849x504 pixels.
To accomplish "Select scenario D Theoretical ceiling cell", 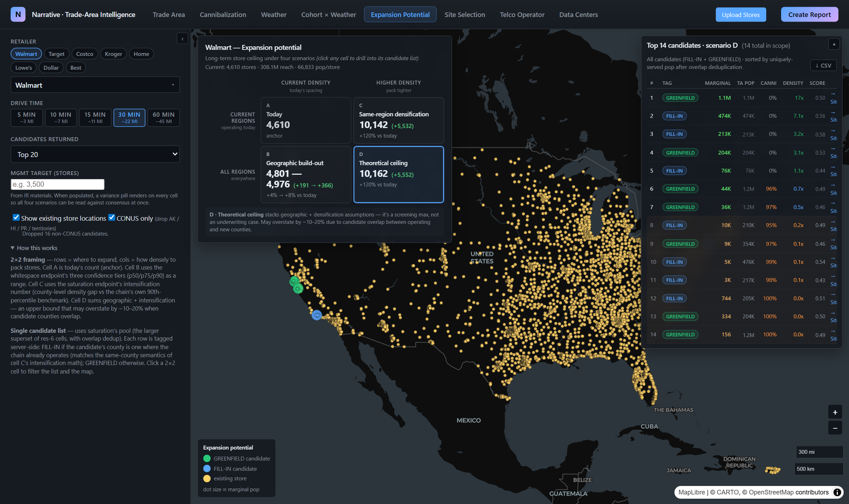I will [399, 174].
